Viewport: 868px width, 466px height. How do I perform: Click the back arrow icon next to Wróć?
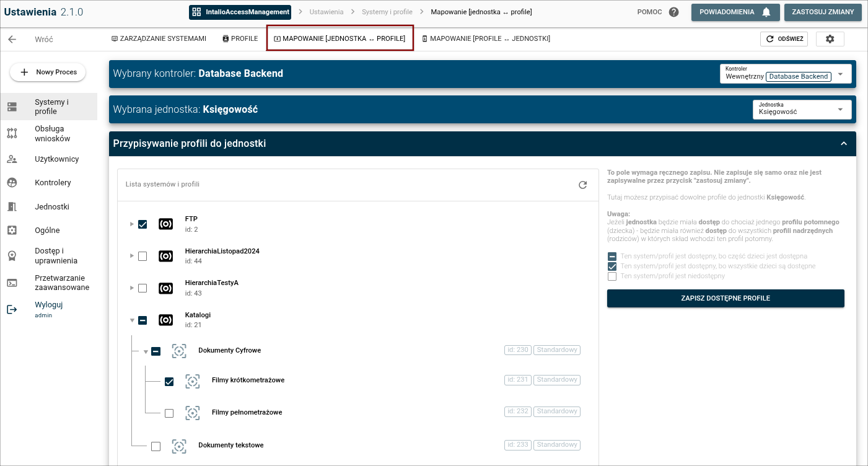click(x=12, y=39)
